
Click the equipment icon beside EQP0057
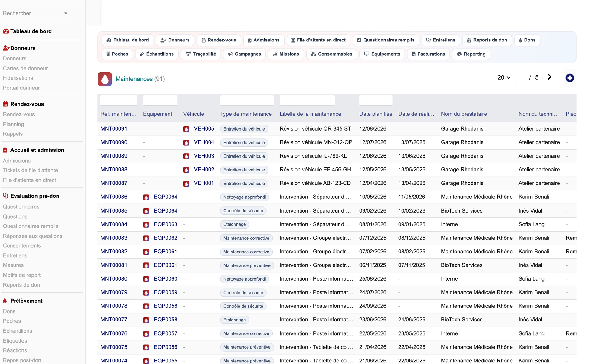click(146, 334)
